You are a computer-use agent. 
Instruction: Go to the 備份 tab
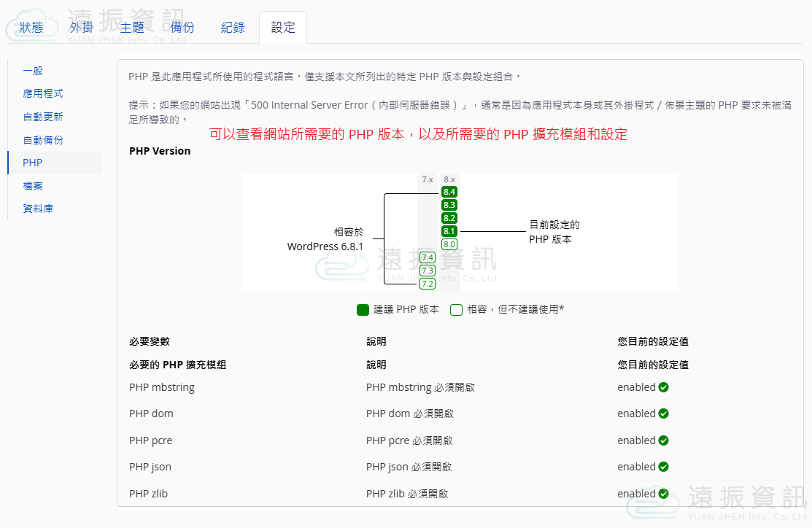pyautogui.click(x=182, y=28)
